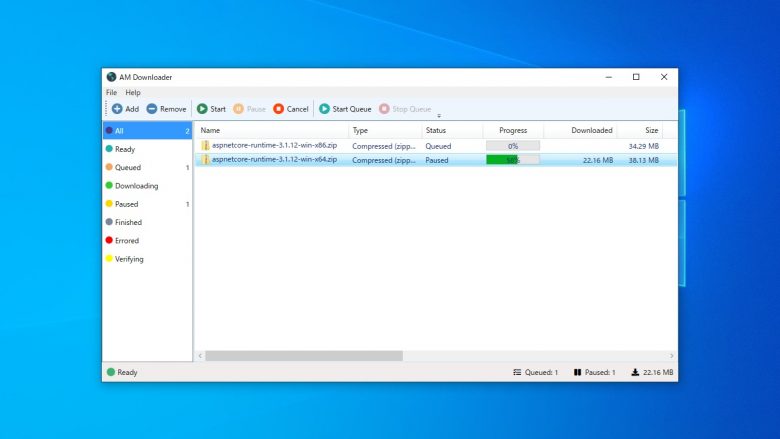
Task: Click the horizontal scrollbar thumb
Action: [304, 356]
